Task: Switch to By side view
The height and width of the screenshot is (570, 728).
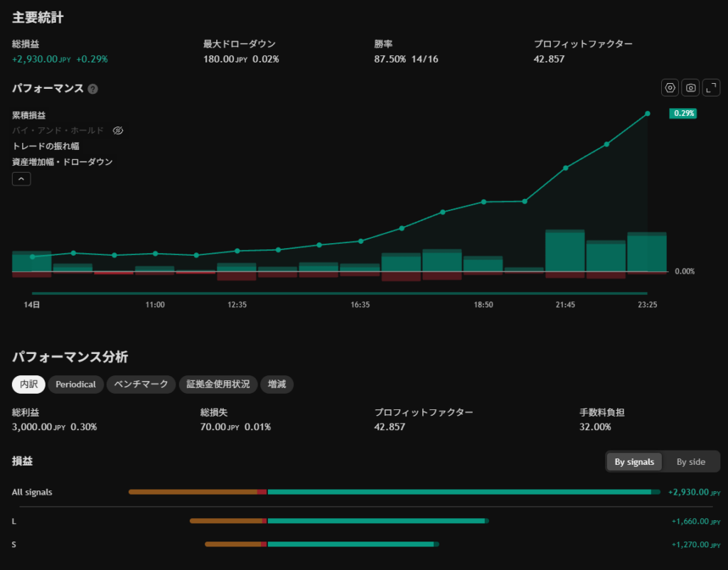Action: 691,462
